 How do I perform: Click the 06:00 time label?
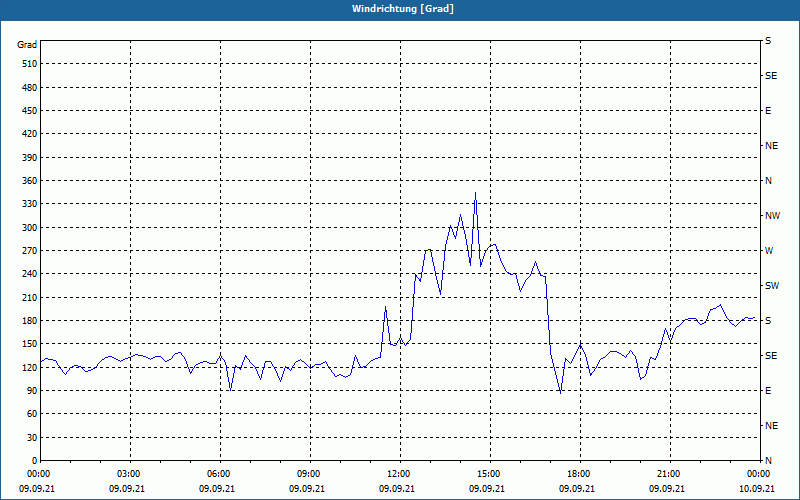tap(218, 474)
